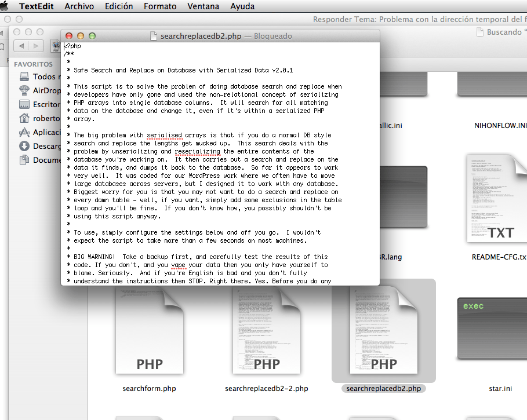Open the TextEdit application menu
The width and height of the screenshot is (527, 420).
37,6
